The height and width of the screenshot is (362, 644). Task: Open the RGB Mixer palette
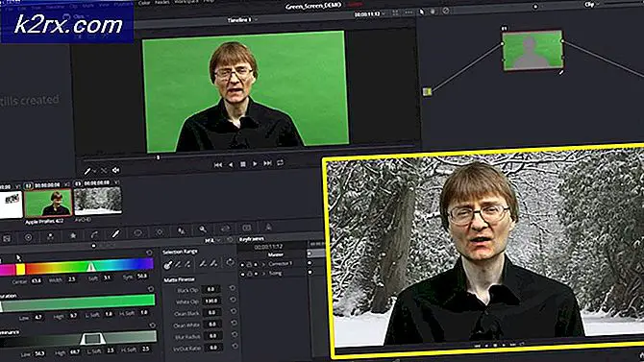[51, 236]
